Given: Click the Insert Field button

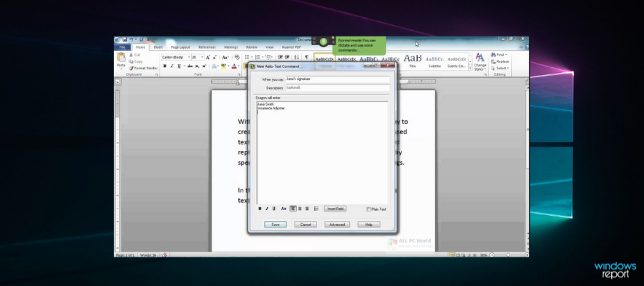Looking at the screenshot, I should [335, 209].
